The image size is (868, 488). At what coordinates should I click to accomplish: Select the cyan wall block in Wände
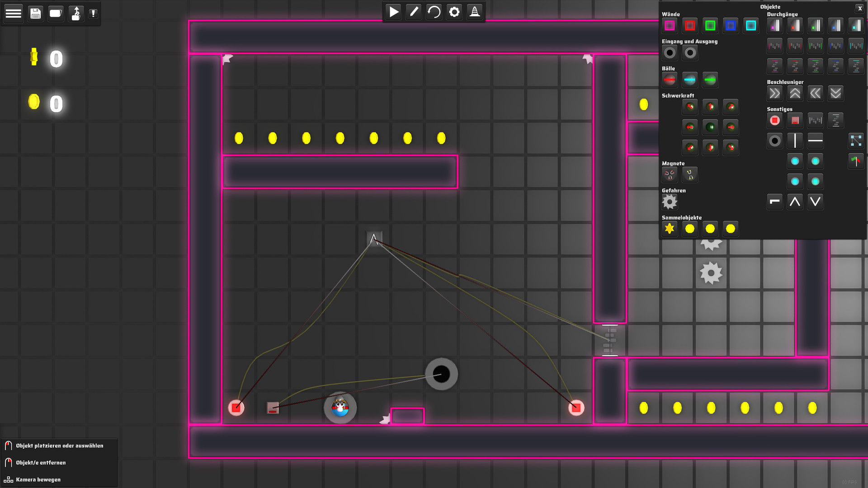751,26
